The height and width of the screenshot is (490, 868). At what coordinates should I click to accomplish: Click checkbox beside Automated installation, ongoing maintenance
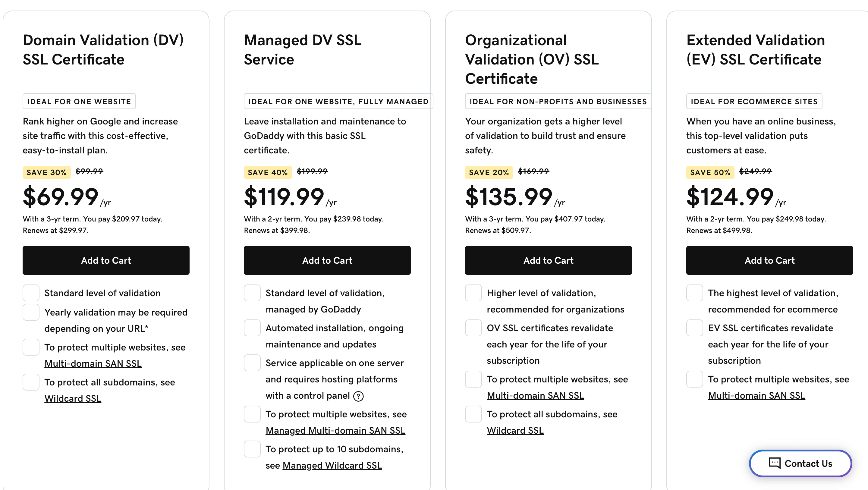pyautogui.click(x=252, y=328)
